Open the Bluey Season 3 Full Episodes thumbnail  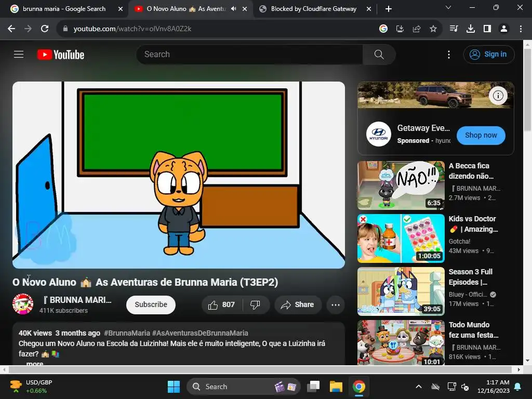coord(401,291)
